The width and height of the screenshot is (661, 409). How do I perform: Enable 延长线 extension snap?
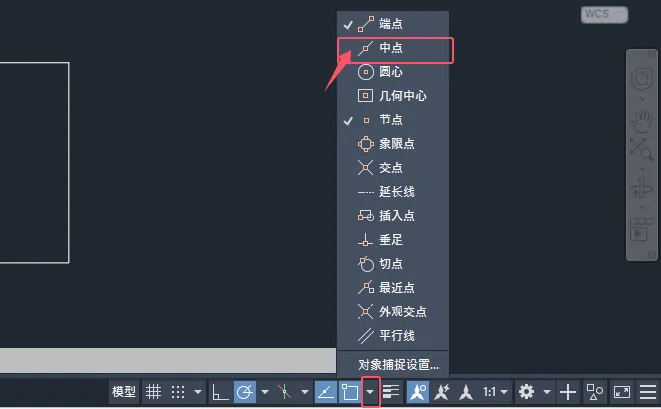click(393, 192)
